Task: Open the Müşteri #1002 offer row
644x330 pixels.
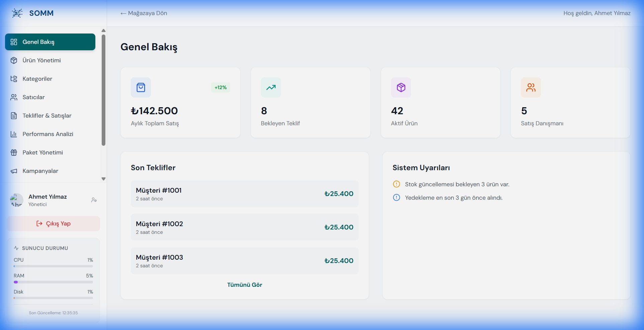Action: [x=245, y=227]
